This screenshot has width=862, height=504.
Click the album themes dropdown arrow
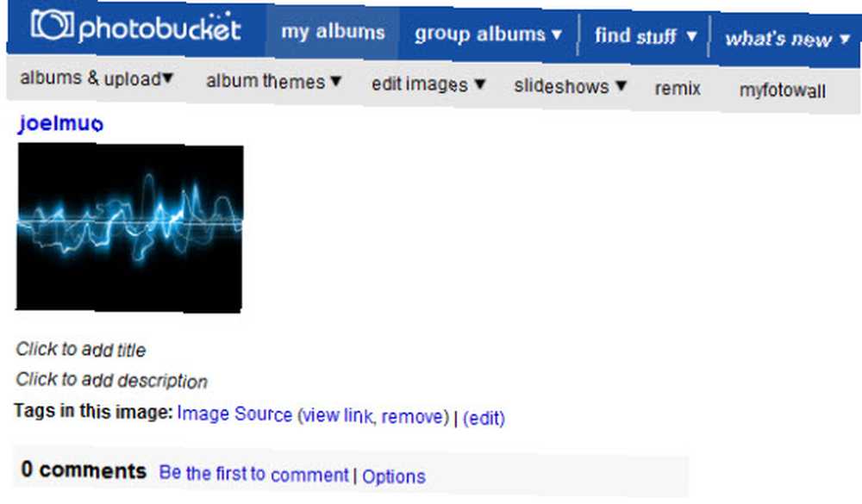(336, 81)
